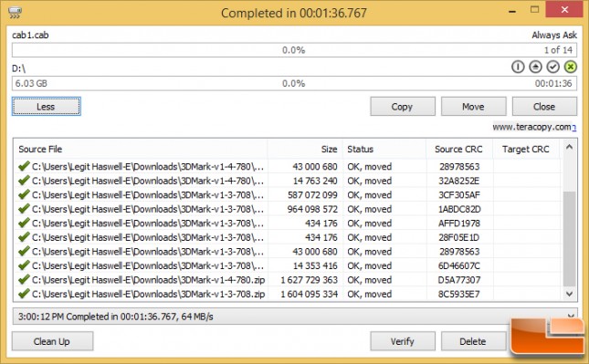Click CRC value AFFD1978

[x=459, y=224]
